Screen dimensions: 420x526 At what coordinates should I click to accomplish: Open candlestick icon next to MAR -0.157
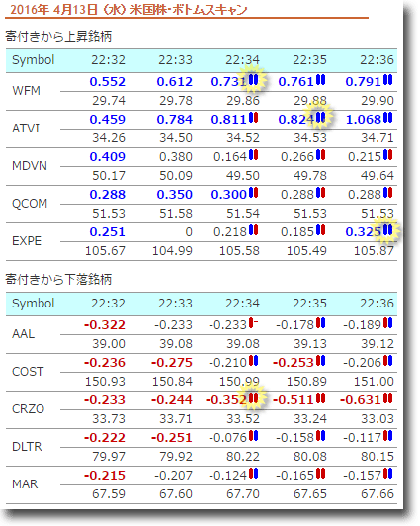click(x=387, y=474)
